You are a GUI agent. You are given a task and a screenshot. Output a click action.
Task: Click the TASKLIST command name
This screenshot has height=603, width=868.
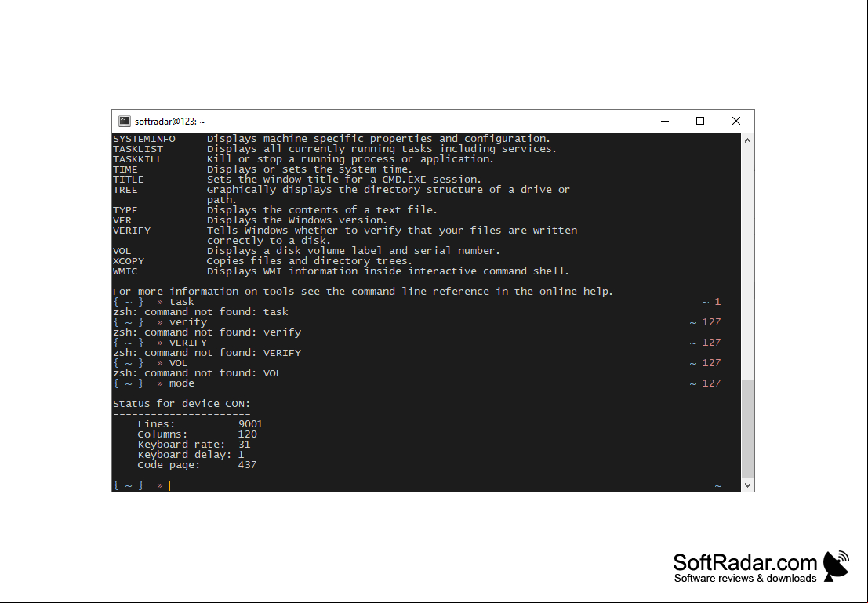pos(138,149)
